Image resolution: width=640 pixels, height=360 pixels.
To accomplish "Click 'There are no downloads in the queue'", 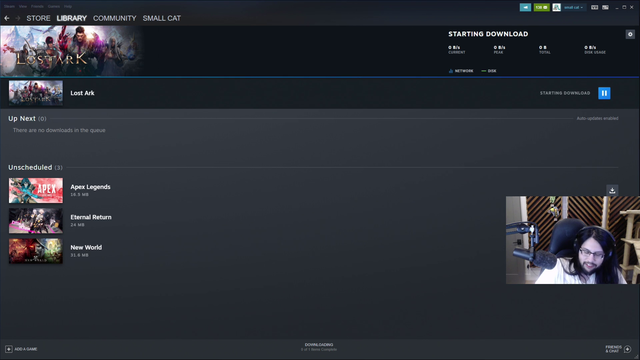I will 59,130.
